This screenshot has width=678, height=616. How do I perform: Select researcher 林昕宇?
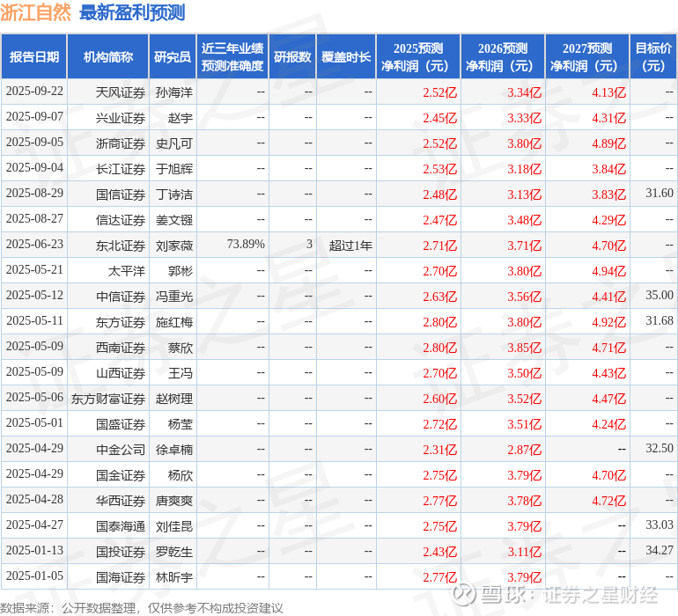(x=174, y=577)
